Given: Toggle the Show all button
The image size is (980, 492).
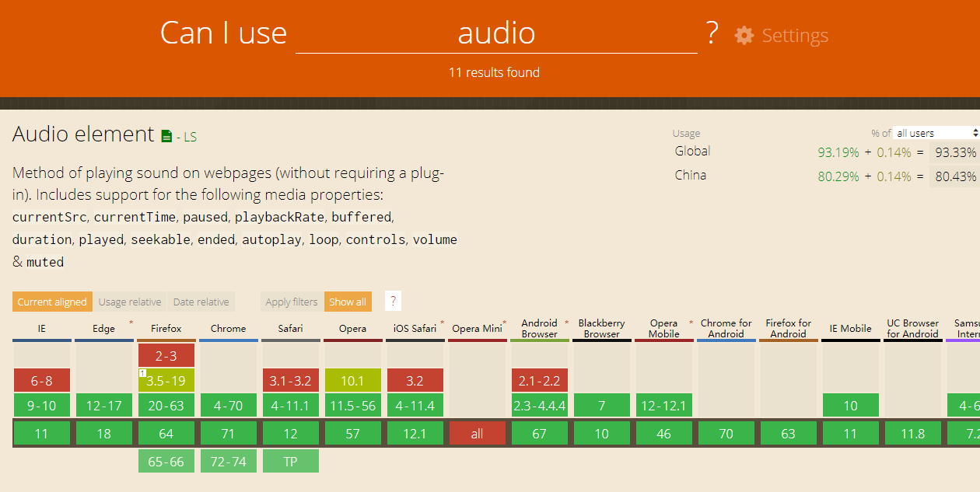Looking at the screenshot, I should coord(348,302).
